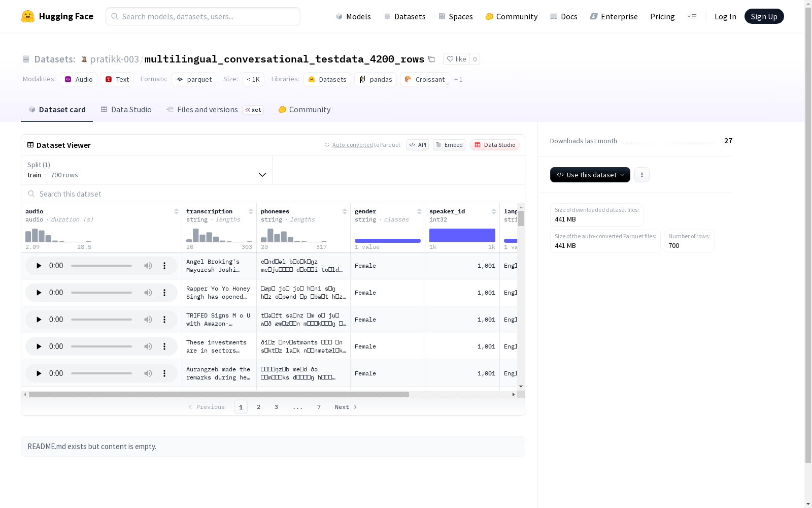
Task: Select the pandas library tag
Action: [376, 79]
